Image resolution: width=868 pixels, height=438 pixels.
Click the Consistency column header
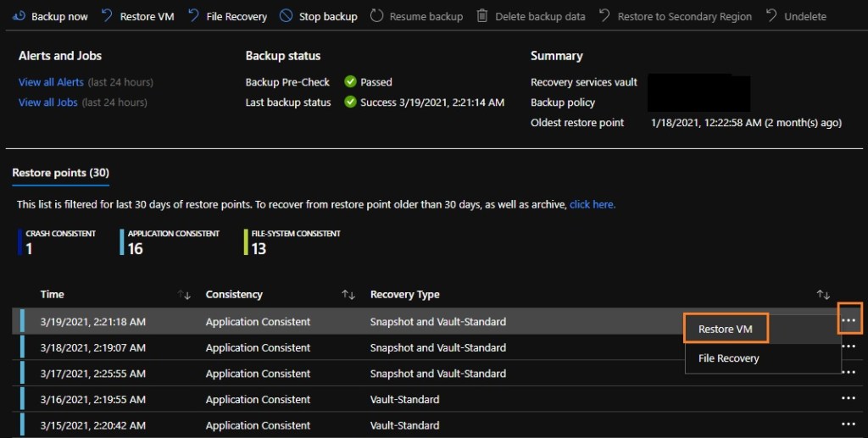click(x=234, y=294)
